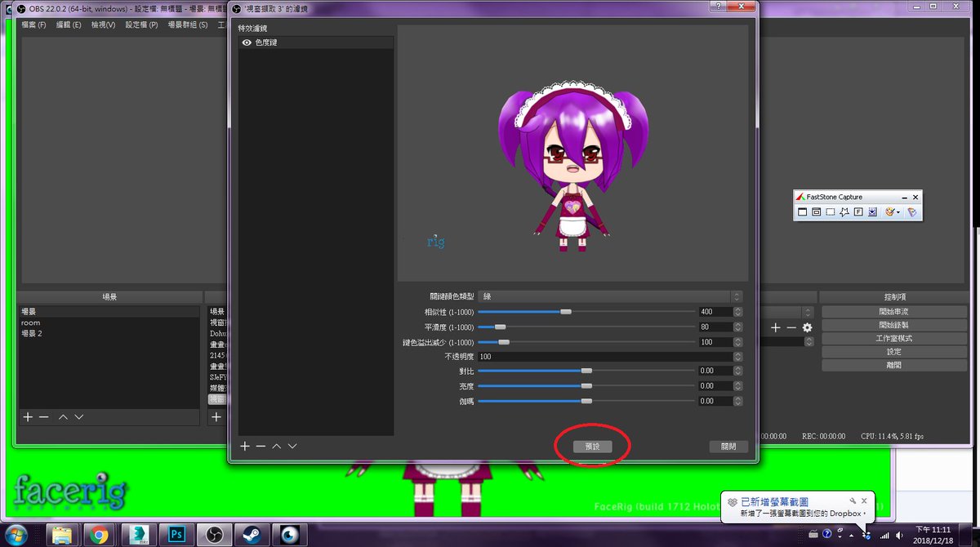Step the 亮度 value spinner

coord(738,386)
